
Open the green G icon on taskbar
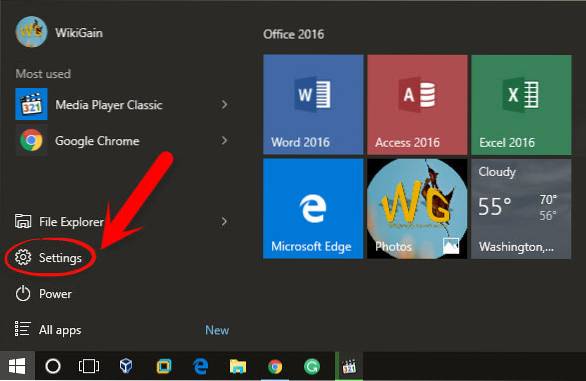pyautogui.click(x=312, y=366)
